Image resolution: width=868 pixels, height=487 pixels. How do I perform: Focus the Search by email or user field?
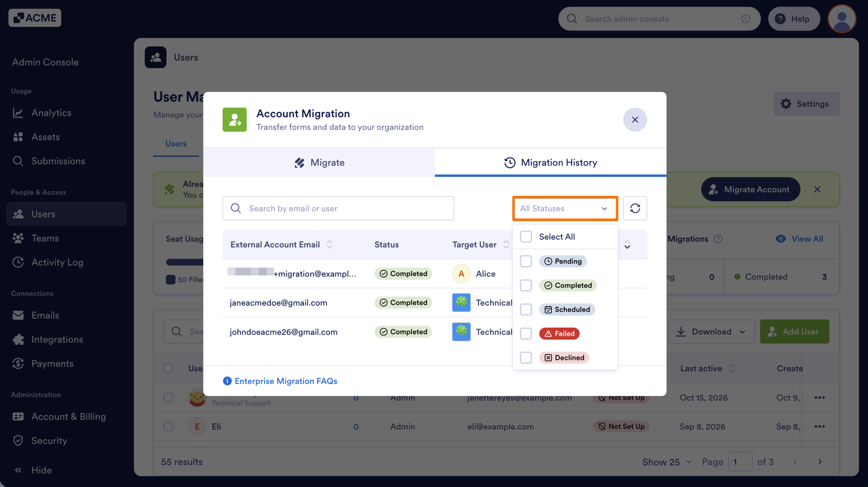(x=338, y=208)
